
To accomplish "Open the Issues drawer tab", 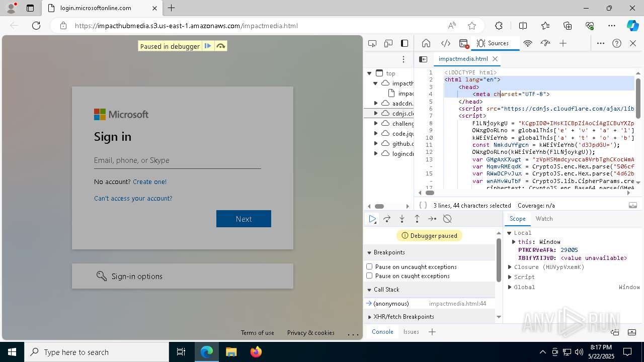I will pyautogui.click(x=411, y=332).
